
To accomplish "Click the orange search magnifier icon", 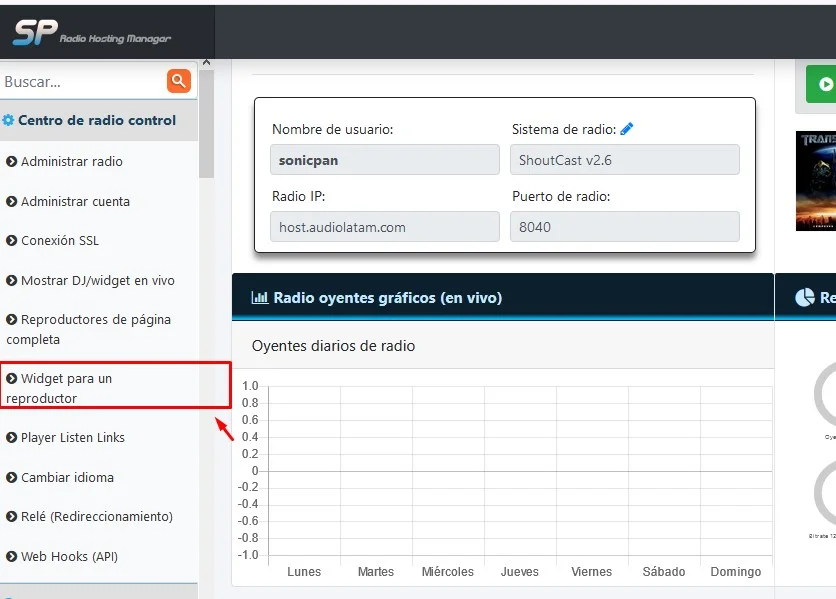I will tap(179, 81).
